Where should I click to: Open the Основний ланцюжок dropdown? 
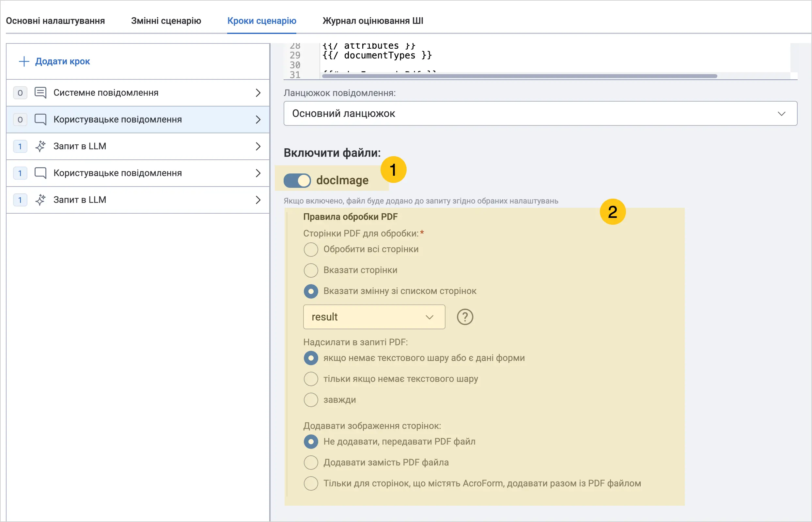click(540, 113)
